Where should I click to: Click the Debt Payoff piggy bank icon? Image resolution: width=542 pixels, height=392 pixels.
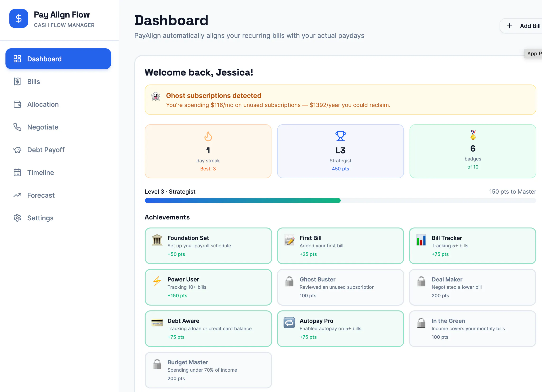(17, 150)
